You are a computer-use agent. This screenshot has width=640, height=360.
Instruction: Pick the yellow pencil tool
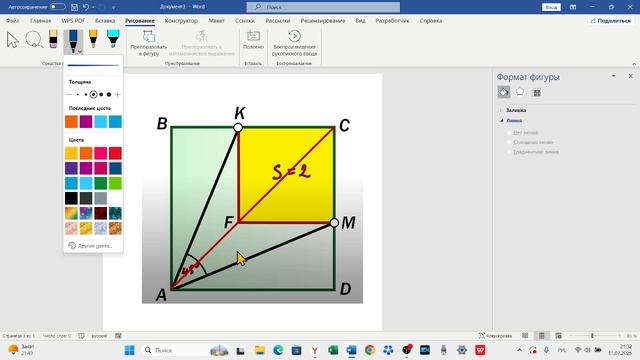click(93, 39)
